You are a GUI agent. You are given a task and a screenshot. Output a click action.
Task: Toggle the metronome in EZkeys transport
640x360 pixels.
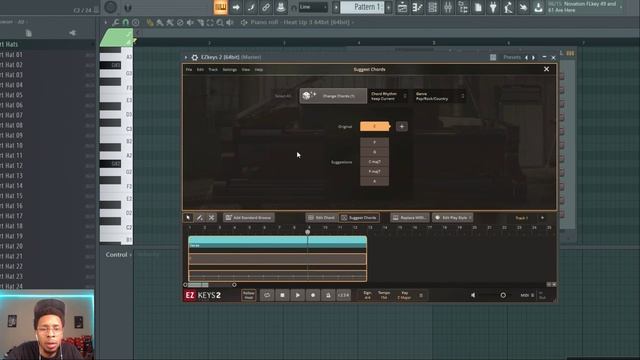tap(328, 295)
